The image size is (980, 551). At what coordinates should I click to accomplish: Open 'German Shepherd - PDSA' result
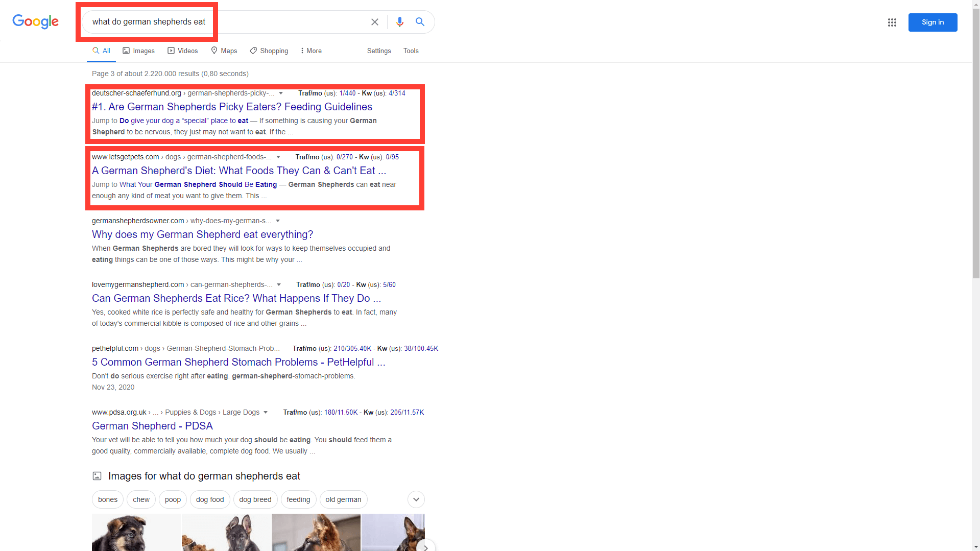152,426
